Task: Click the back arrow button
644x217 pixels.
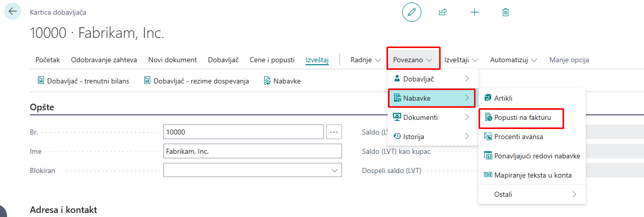Action: (x=13, y=12)
